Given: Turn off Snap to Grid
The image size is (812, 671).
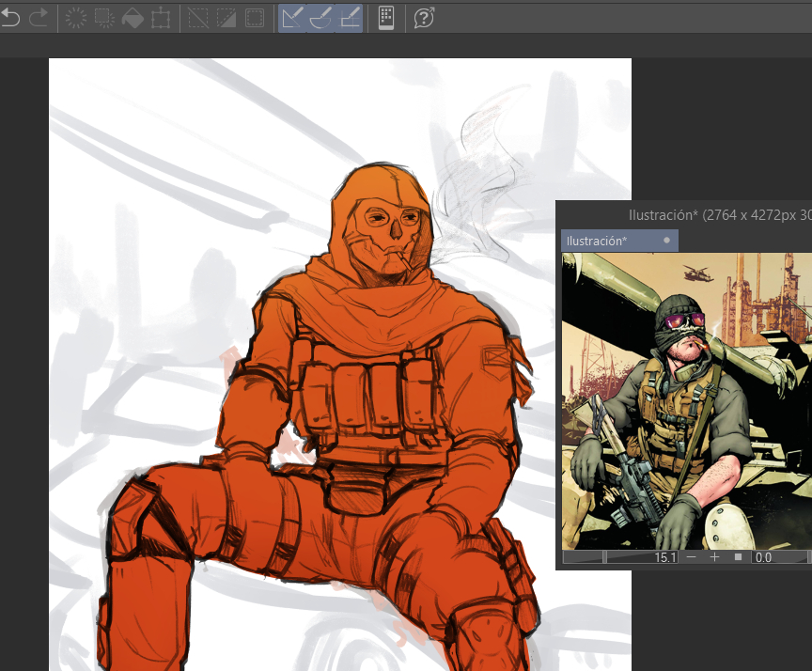Looking at the screenshot, I should (x=349, y=17).
